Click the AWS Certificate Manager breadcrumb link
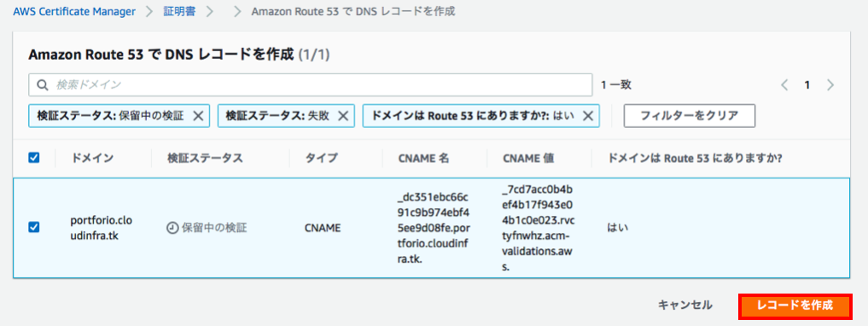868x326 pixels. pos(74,12)
